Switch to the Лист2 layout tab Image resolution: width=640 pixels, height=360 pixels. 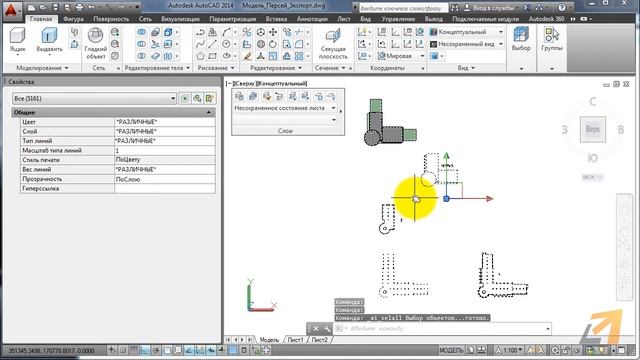pos(320,340)
